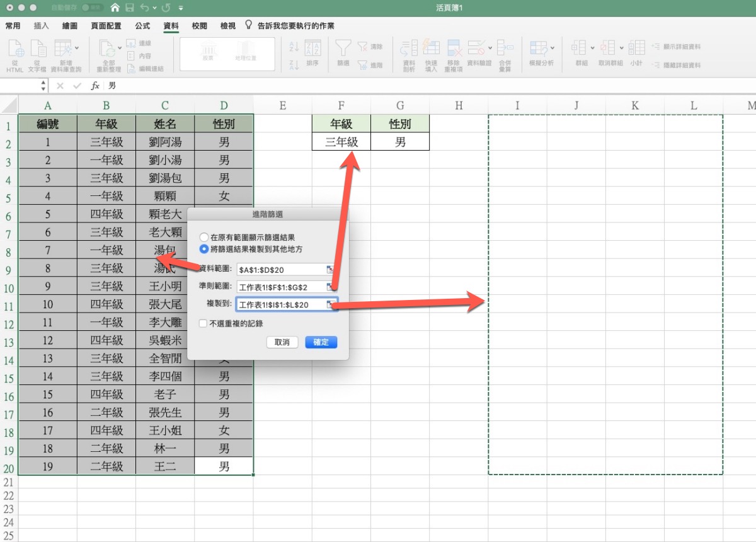756x542 pixels.
Task: Click the 篩選 funnel filter icon
Action: [343, 49]
